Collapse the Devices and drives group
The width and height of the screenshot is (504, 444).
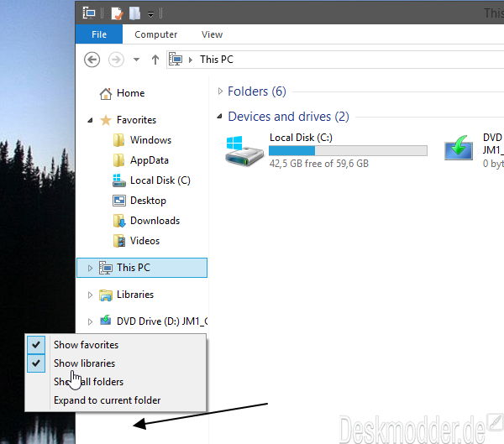(x=220, y=117)
